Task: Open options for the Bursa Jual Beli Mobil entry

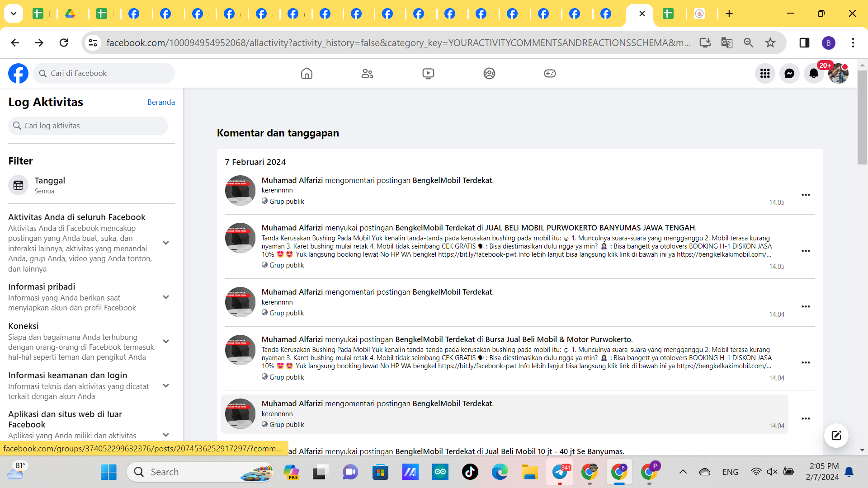Action: click(x=806, y=362)
